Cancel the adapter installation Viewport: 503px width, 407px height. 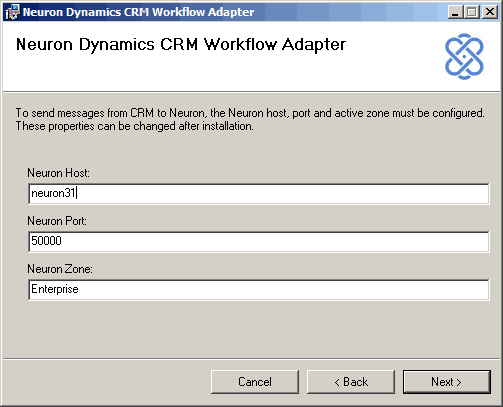(x=255, y=382)
